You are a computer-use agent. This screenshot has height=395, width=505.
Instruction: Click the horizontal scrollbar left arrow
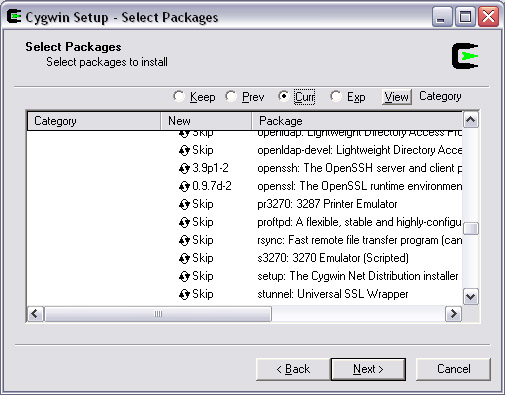35,314
